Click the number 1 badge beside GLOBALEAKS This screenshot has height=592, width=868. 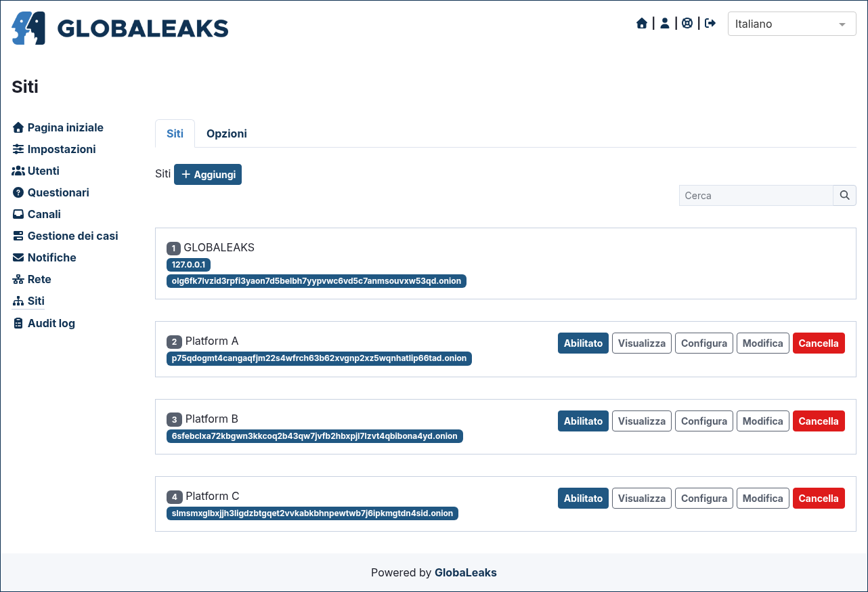[174, 248]
